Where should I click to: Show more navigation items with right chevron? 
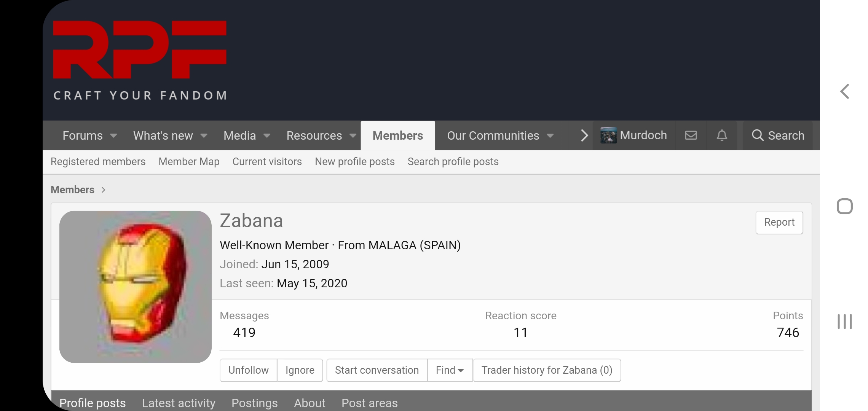(x=584, y=135)
